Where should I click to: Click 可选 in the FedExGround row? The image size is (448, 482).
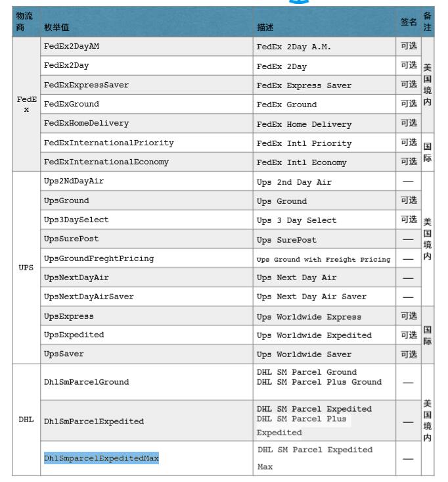pyautogui.click(x=409, y=104)
